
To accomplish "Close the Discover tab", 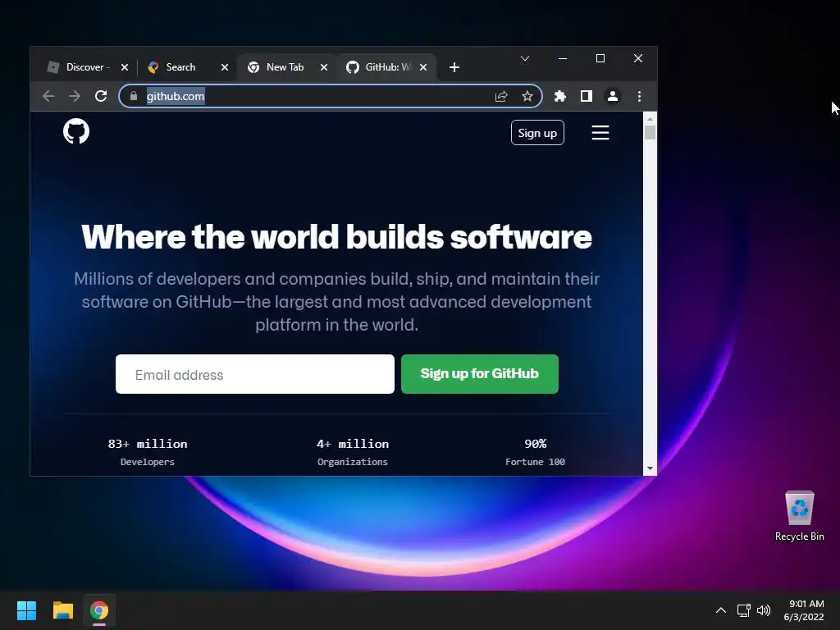I will [x=125, y=67].
